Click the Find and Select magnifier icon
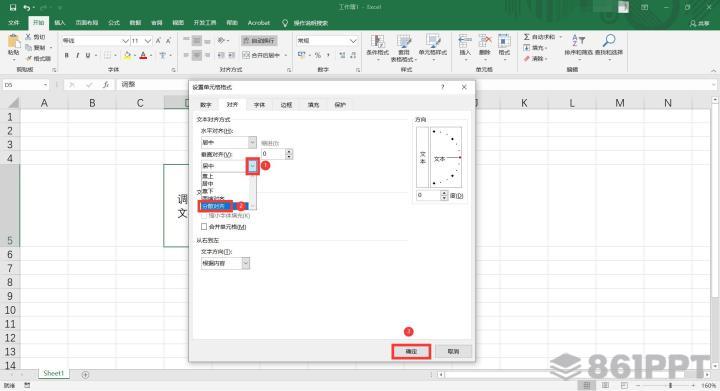The height and width of the screenshot is (391, 720). pos(609,40)
